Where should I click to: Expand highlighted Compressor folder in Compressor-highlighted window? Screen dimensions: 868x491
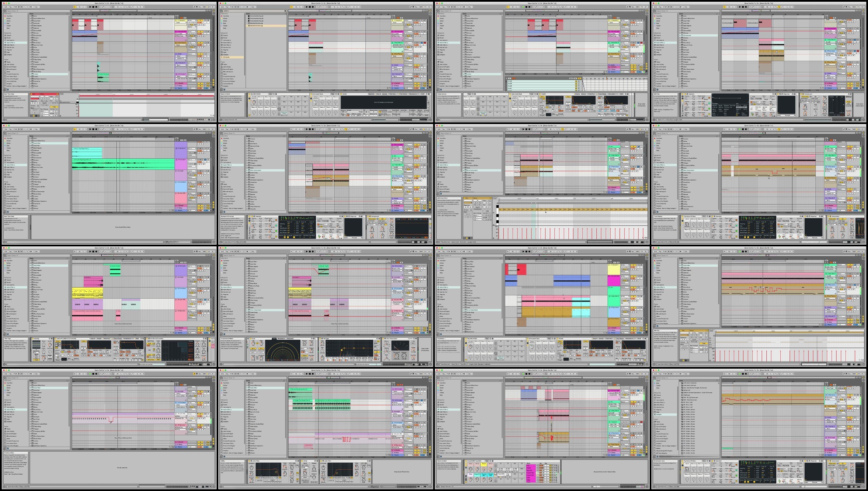coord(681,35)
